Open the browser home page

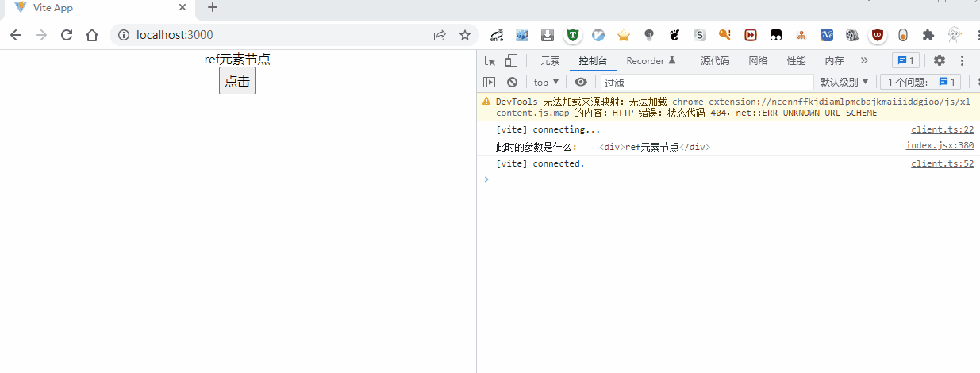click(x=92, y=35)
